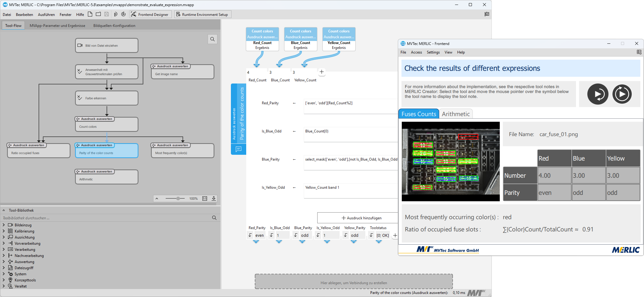Click the Ausdruck hinzufügen button
This screenshot has height=297, width=644.
[x=361, y=218]
